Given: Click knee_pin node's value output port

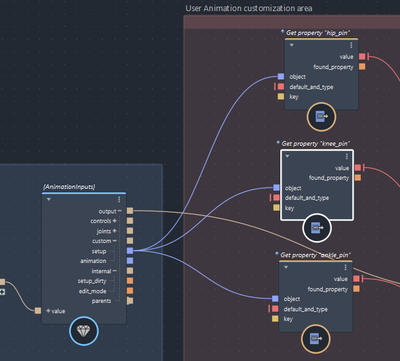Looking at the screenshot, I should (358, 168).
